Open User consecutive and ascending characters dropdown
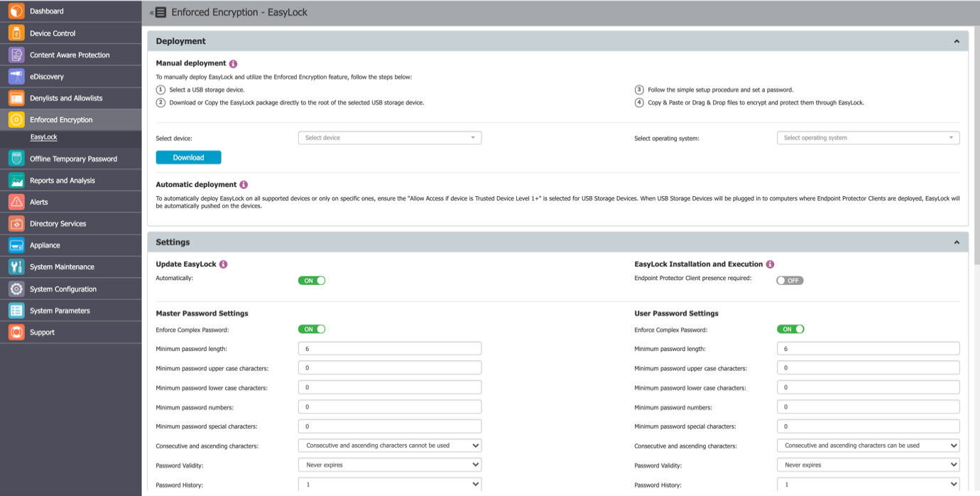980x496 pixels. tap(868, 446)
